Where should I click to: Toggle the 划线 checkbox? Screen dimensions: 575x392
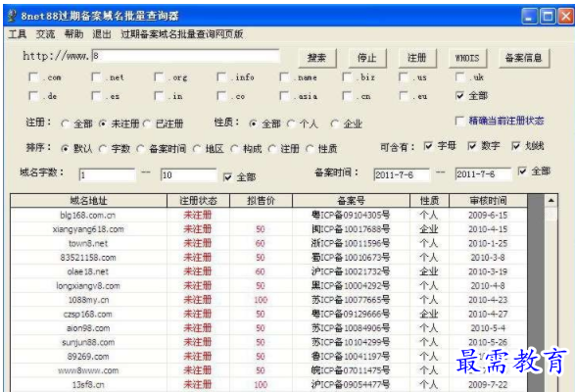516,146
